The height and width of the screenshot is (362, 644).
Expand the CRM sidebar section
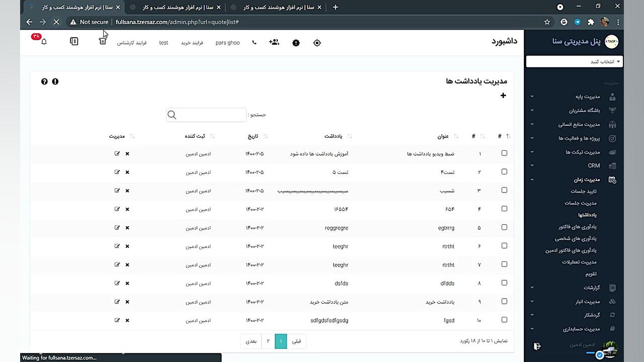(x=575, y=165)
